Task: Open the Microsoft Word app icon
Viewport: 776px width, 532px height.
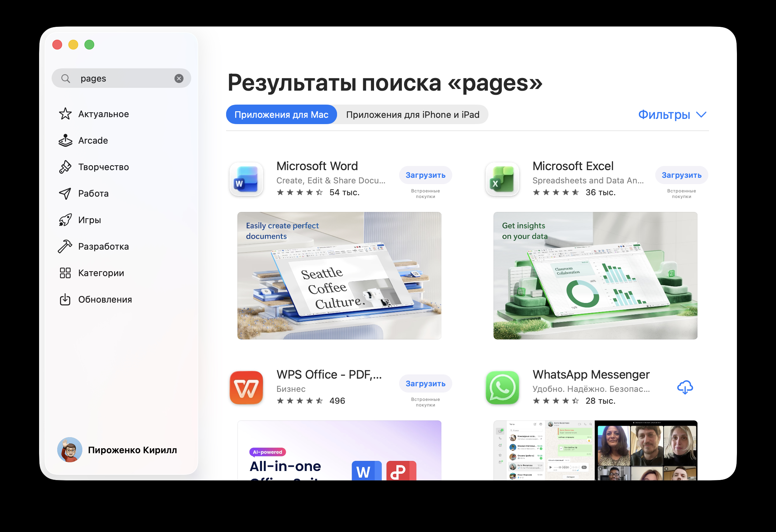Action: (246, 179)
